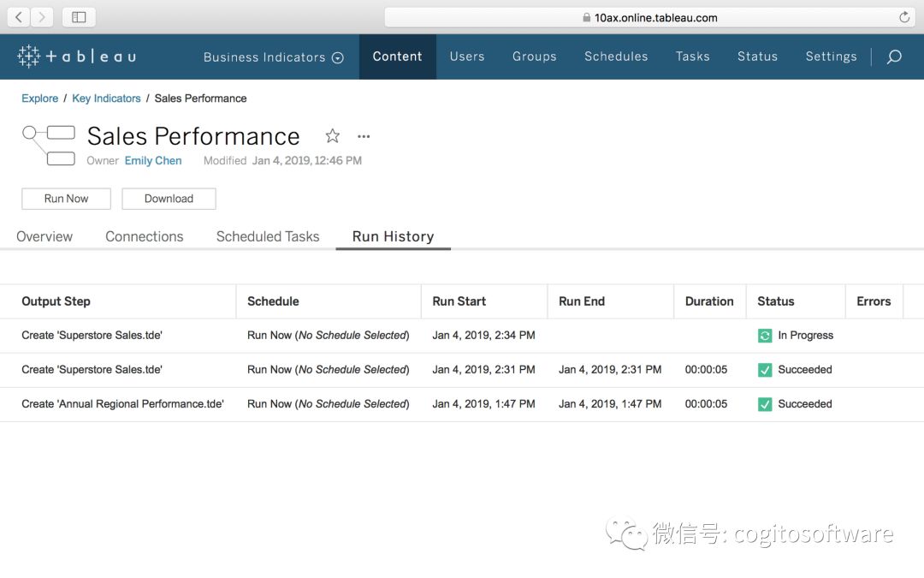
Task: Switch to the Scheduled Tasks tab
Action: pyautogui.click(x=268, y=236)
